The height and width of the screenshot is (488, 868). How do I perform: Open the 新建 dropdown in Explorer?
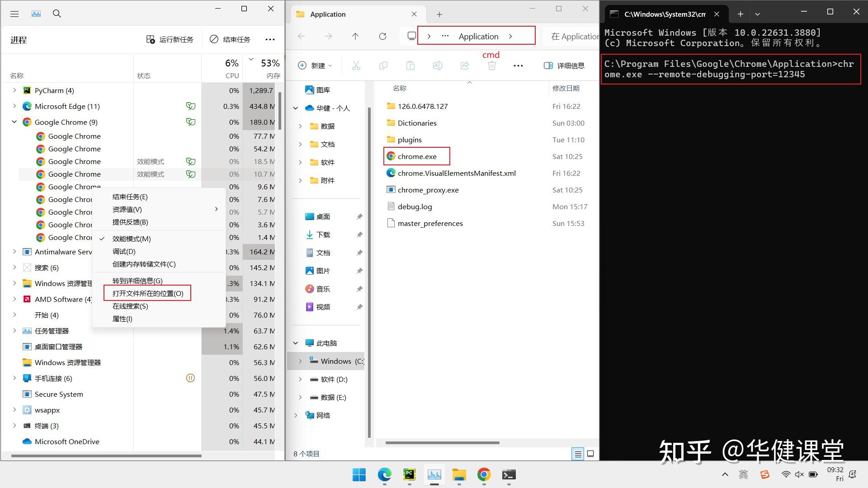(x=315, y=66)
